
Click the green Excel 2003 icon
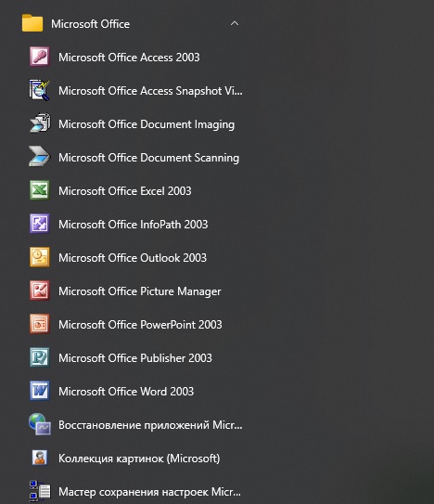coord(40,190)
